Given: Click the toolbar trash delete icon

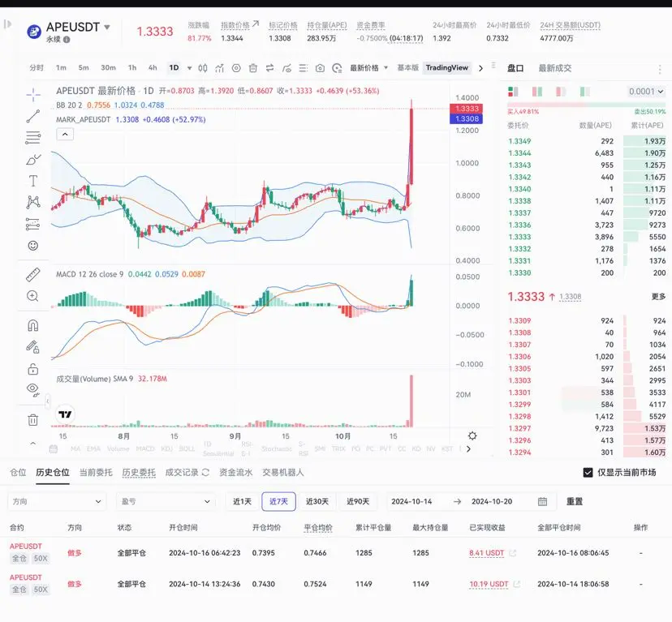Looking at the screenshot, I should click(x=253, y=68).
